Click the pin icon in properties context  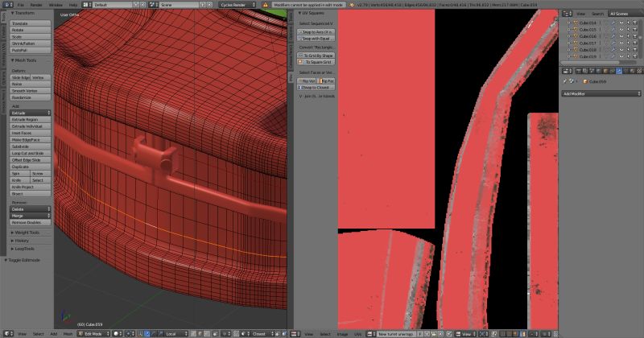coord(565,81)
